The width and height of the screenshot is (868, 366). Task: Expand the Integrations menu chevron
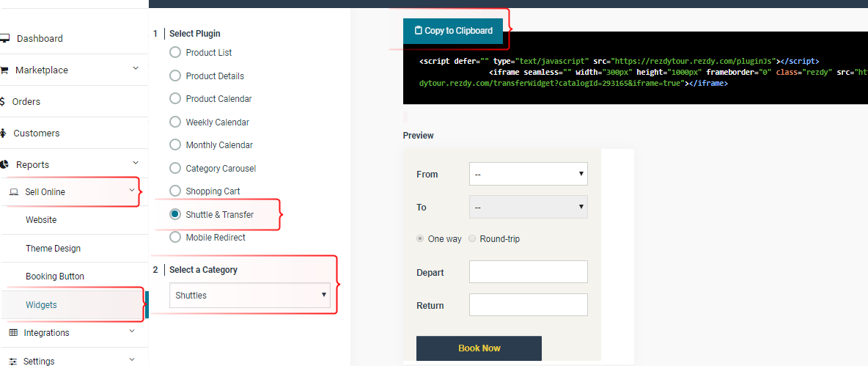132,331
